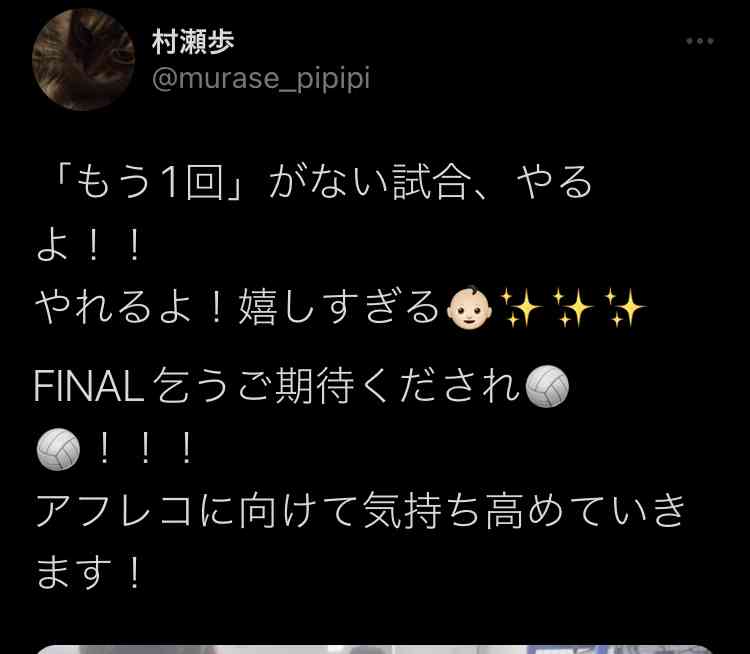Click the last sparkles emoji in the row

pyautogui.click(x=626, y=308)
